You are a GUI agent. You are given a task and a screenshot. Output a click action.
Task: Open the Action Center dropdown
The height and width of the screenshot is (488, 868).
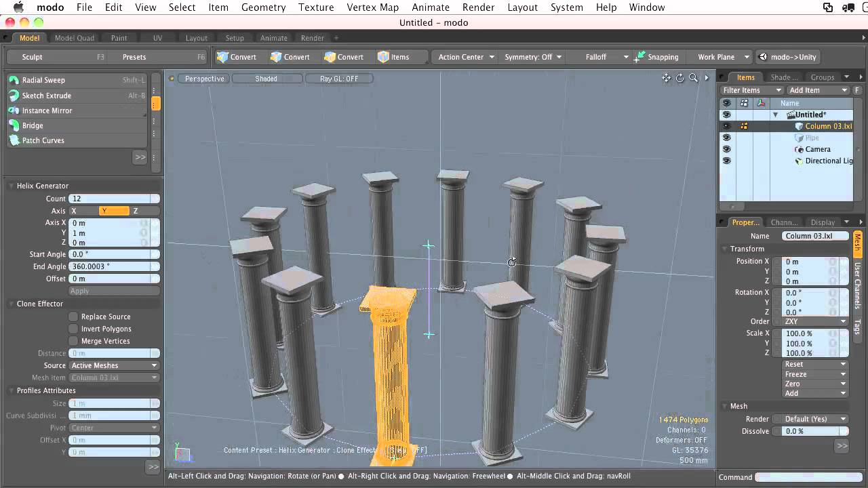[466, 57]
